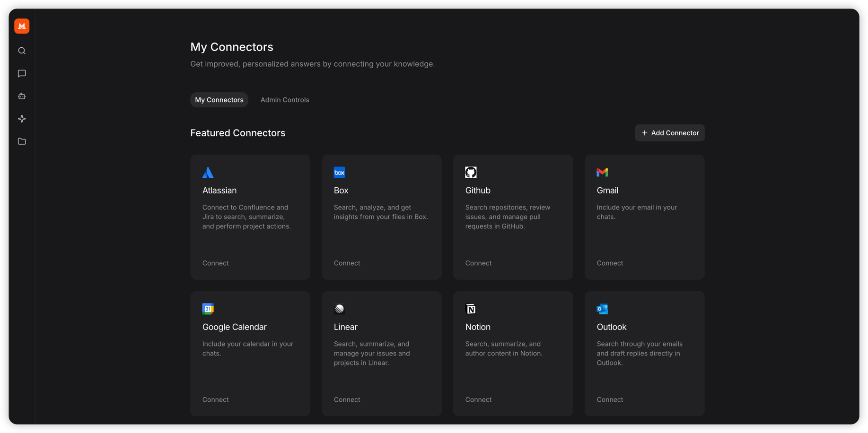
Task: Select the robot agents icon in sidebar
Action: pyautogui.click(x=21, y=96)
